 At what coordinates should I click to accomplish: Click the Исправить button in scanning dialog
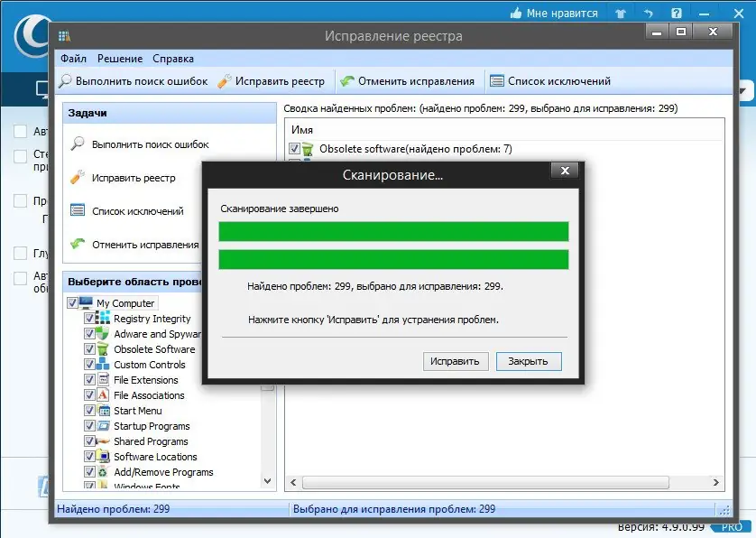click(456, 361)
